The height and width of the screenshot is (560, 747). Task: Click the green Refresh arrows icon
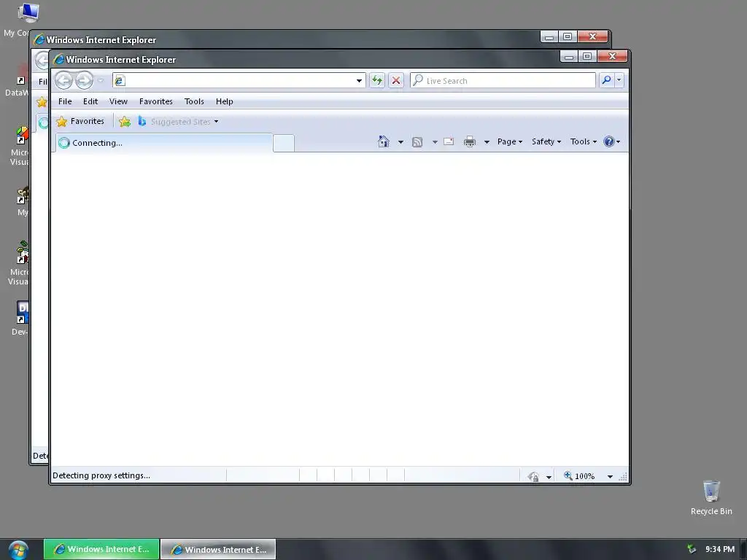tap(377, 80)
